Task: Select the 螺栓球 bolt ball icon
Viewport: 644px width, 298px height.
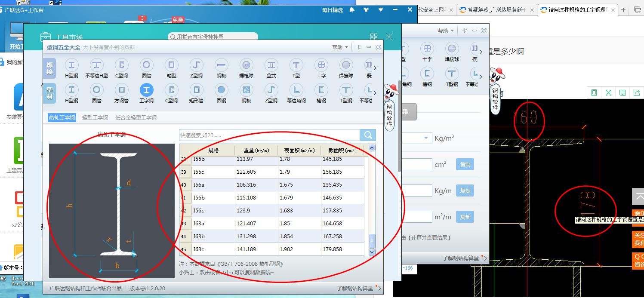Action: (247, 65)
